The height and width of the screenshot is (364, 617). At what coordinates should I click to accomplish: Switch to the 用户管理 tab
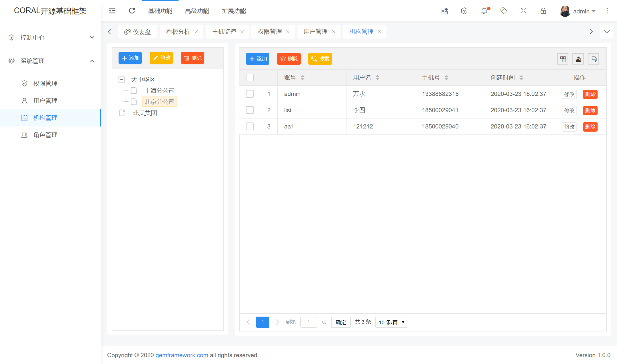(x=315, y=32)
